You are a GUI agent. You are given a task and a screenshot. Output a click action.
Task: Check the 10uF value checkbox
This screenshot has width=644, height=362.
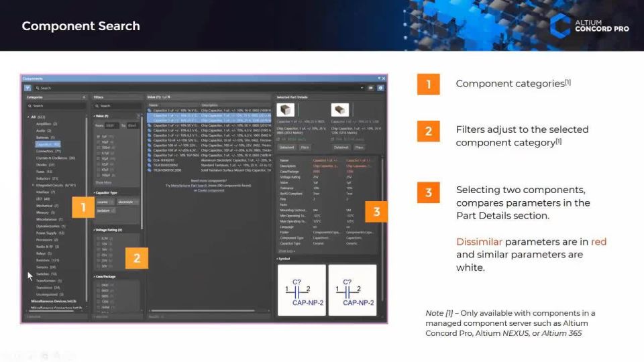pyautogui.click(x=98, y=142)
